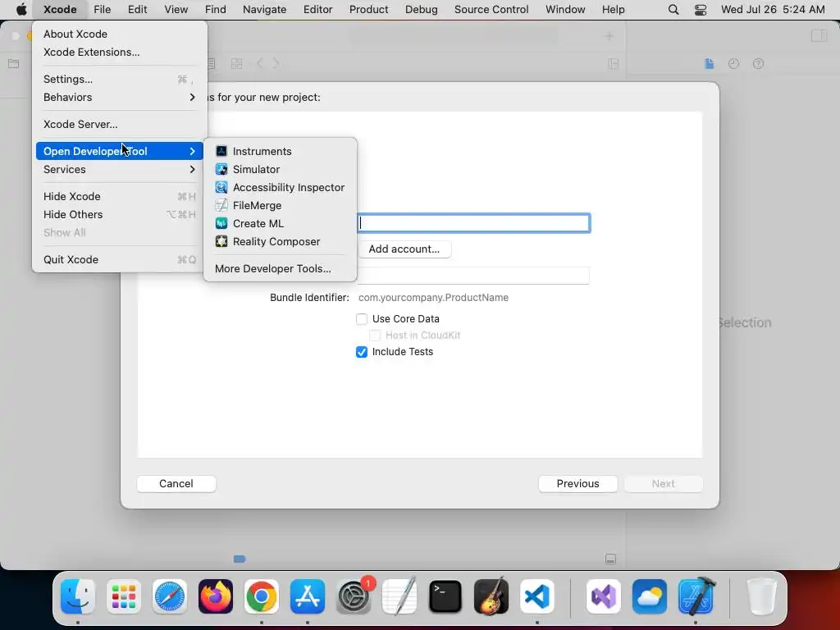Open GarageBand from the Dock
This screenshot has width=840, height=630.
point(491,596)
